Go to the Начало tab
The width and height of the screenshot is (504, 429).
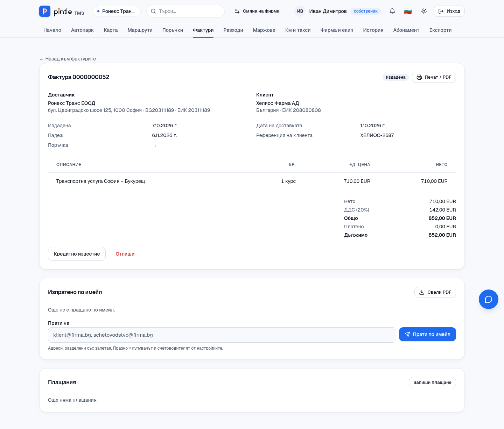click(52, 30)
